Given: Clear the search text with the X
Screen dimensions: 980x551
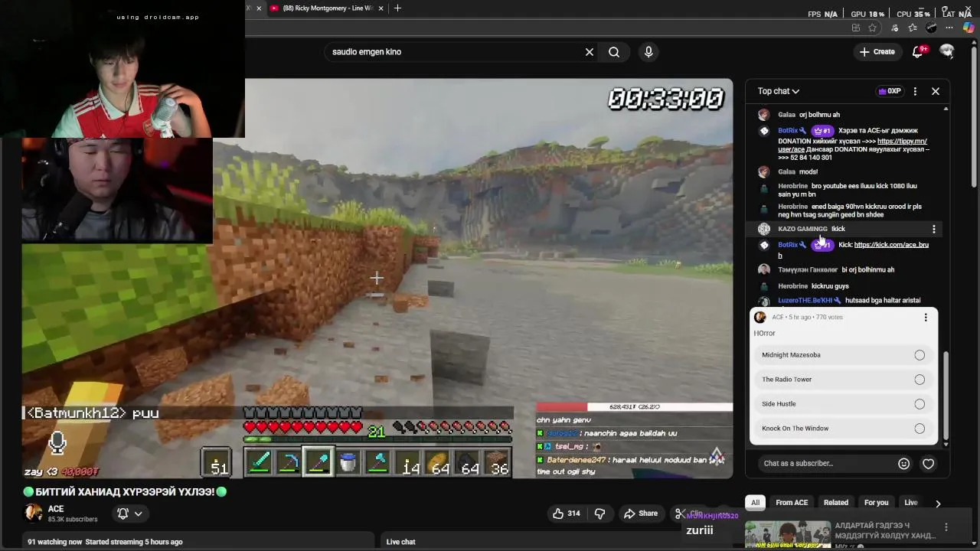Looking at the screenshot, I should pos(590,52).
